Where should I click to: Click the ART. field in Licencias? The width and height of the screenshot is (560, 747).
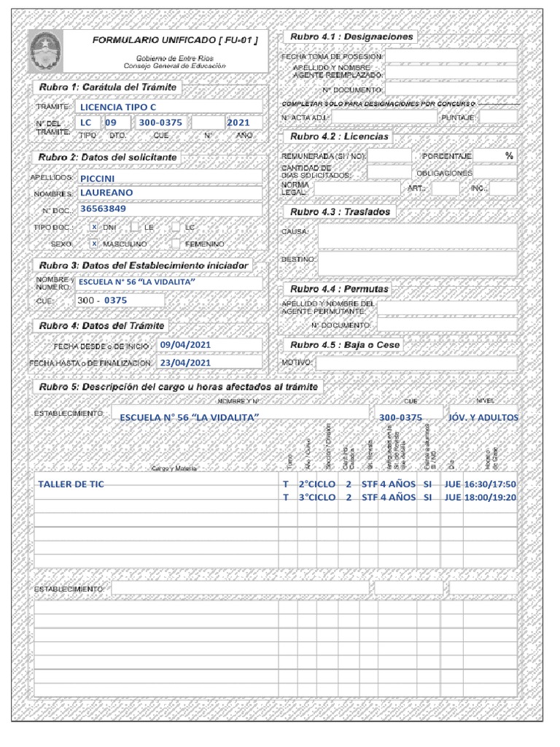point(446,188)
